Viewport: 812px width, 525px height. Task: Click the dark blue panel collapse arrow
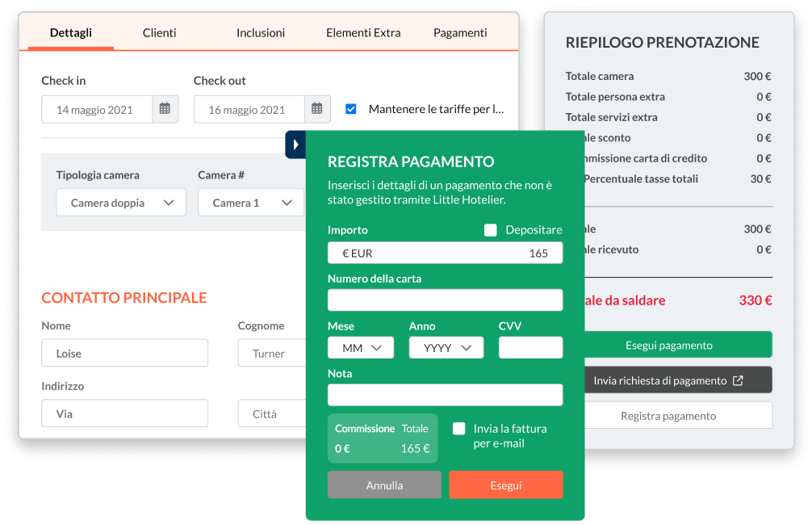pyautogui.click(x=295, y=145)
